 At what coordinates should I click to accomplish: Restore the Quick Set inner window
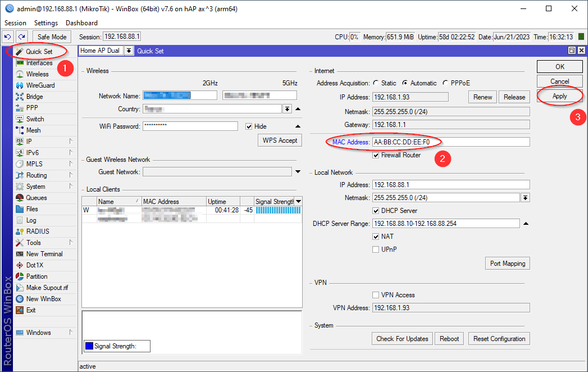tap(572, 51)
